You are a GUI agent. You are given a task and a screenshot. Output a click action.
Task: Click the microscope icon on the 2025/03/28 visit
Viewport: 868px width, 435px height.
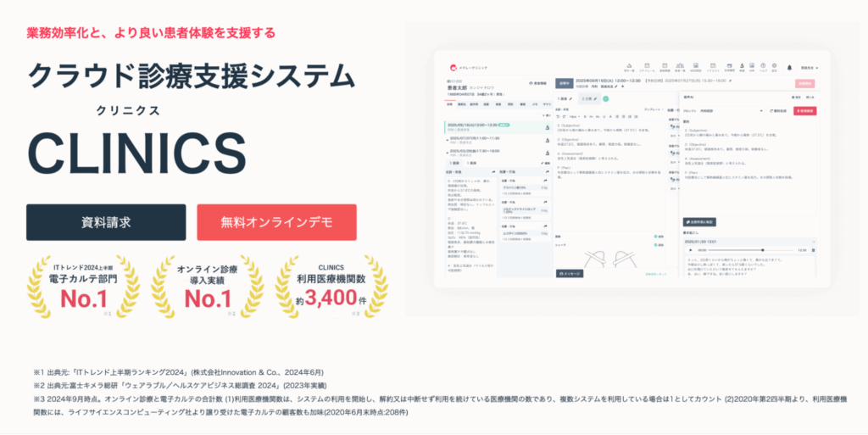548,153
